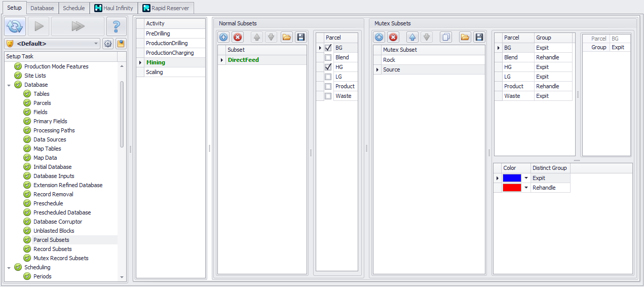This screenshot has height=287, width=644.
Task: Click the setup task list scrollbar
Action: point(122,114)
